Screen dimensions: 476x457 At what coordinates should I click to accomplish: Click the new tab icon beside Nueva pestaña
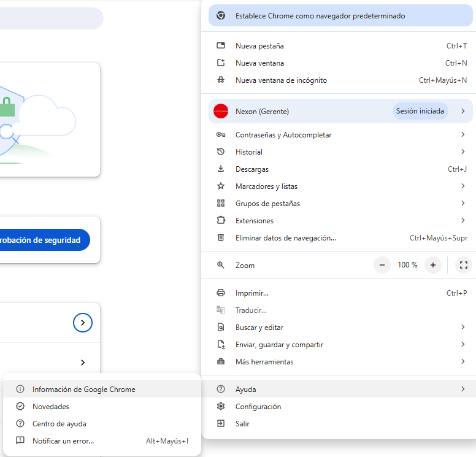click(x=221, y=45)
